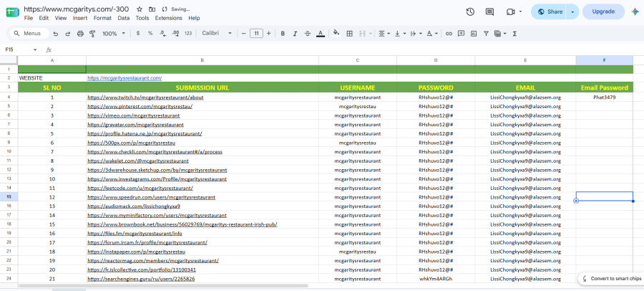Screen dimensions: 644x291
Task: Increase the font size
Action: tap(268, 34)
